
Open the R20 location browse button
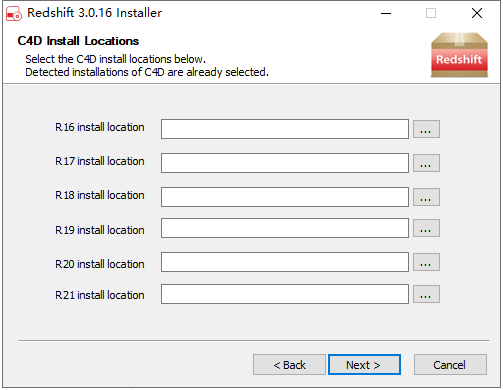(x=426, y=262)
